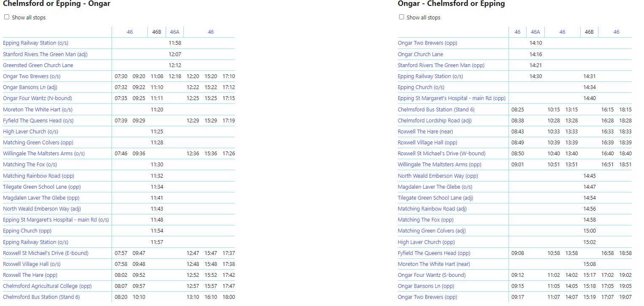Select Ongar Four Wantz (N-bound) stop
The image size is (644, 306).
tap(37, 98)
